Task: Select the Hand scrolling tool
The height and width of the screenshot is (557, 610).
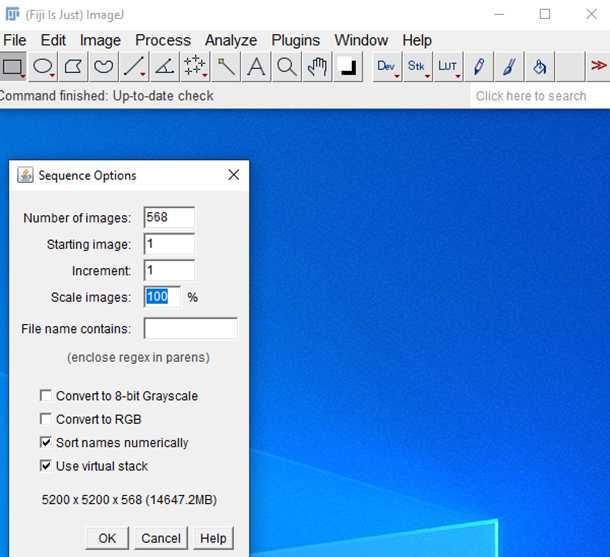Action: pos(317,67)
